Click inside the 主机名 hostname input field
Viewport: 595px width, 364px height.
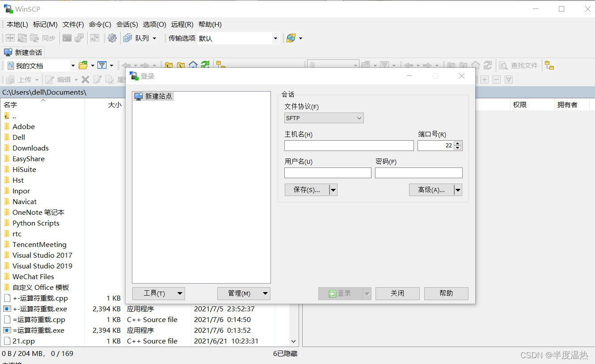pyautogui.click(x=349, y=145)
